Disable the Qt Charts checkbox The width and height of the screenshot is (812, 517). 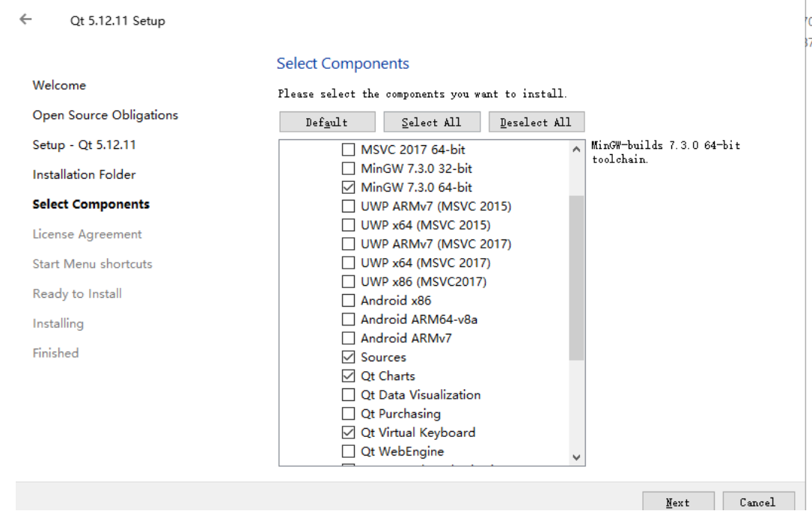[x=349, y=376]
